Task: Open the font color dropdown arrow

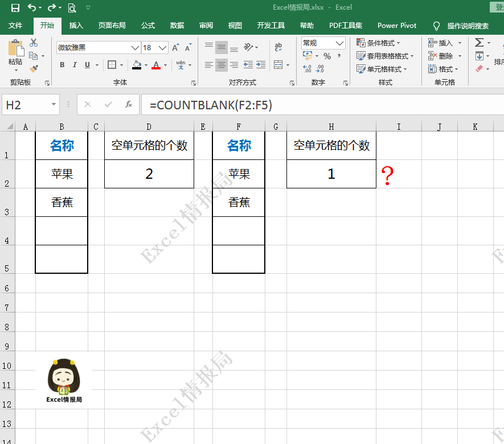Action: tap(166, 65)
